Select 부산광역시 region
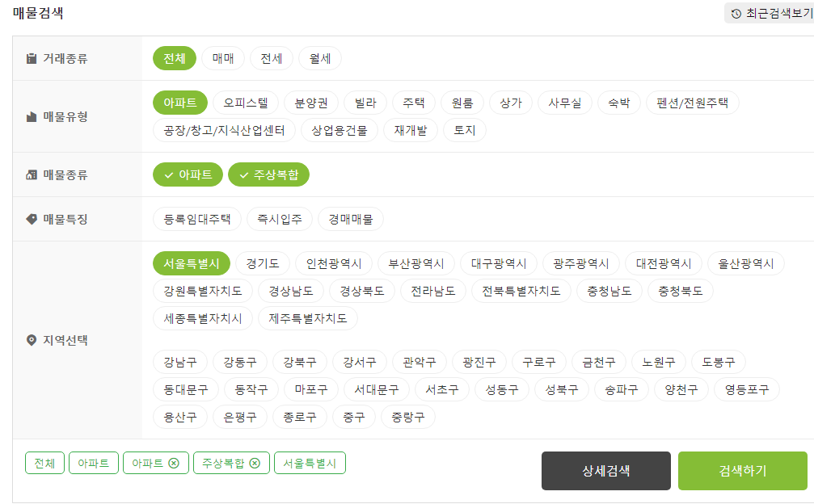 (416, 263)
